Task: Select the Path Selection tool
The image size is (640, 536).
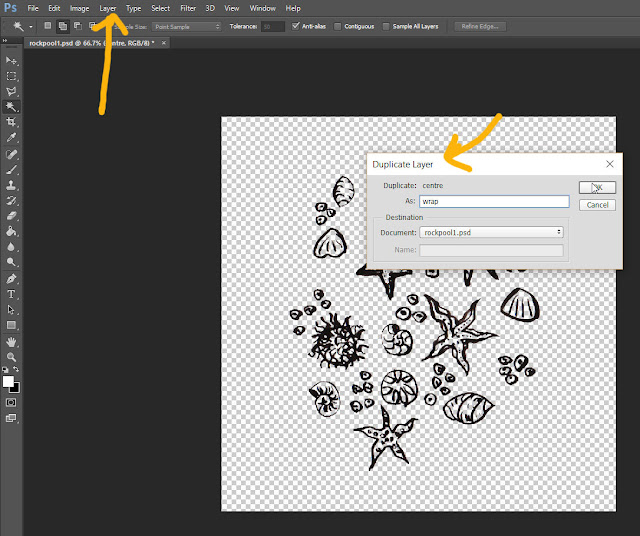Action: click(x=11, y=310)
